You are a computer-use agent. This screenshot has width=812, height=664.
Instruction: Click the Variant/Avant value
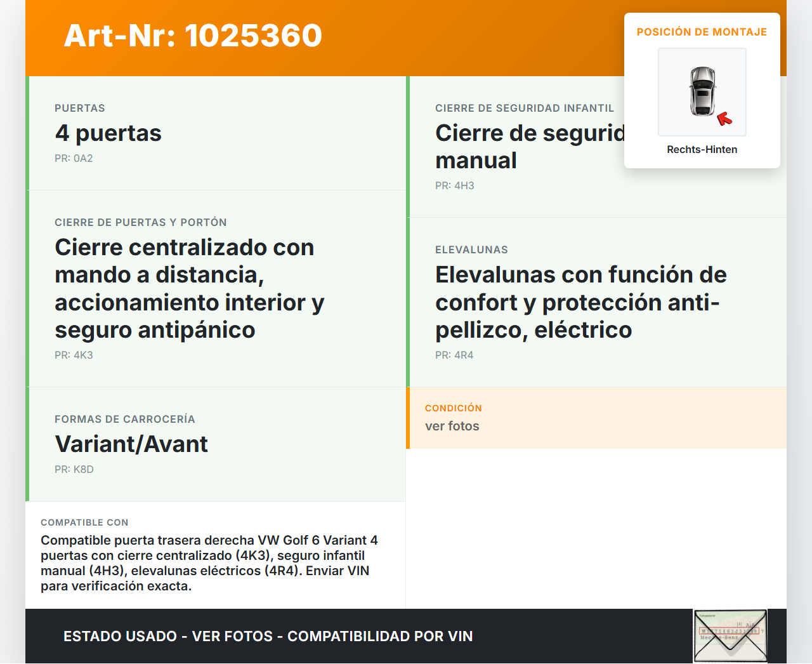click(x=131, y=444)
